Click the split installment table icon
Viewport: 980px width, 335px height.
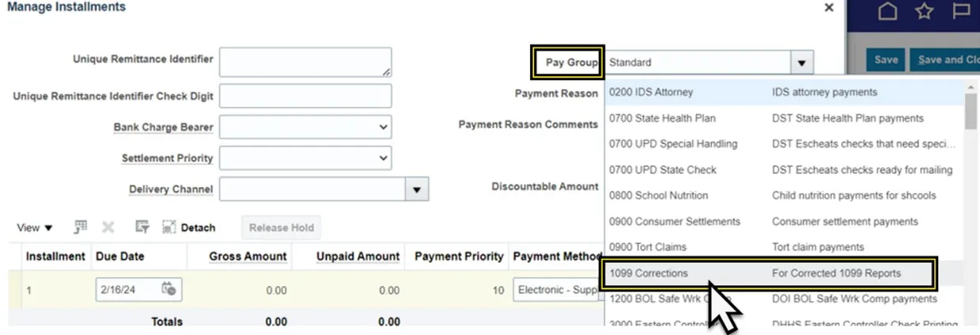click(x=81, y=227)
